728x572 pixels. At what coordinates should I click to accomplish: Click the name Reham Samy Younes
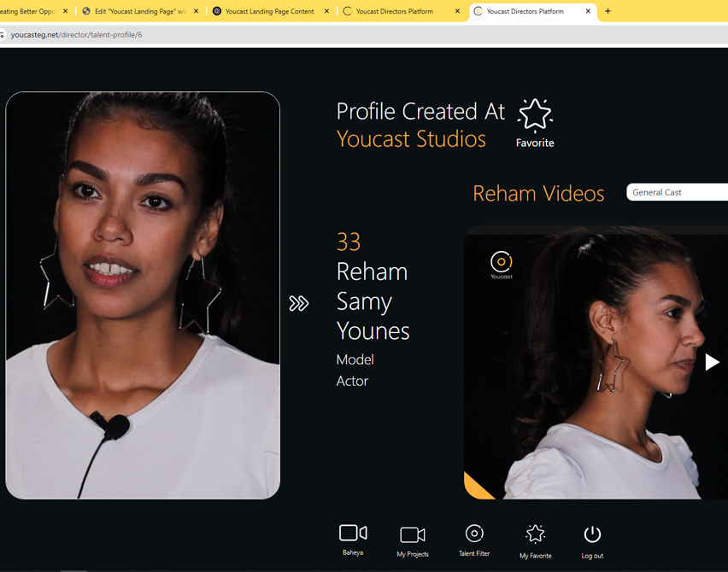tap(373, 301)
